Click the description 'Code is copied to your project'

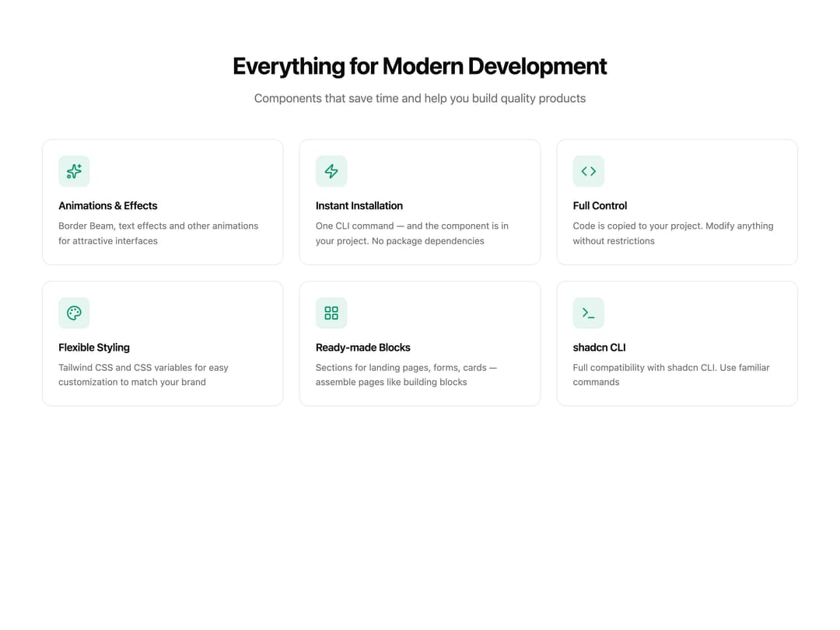[x=673, y=233]
